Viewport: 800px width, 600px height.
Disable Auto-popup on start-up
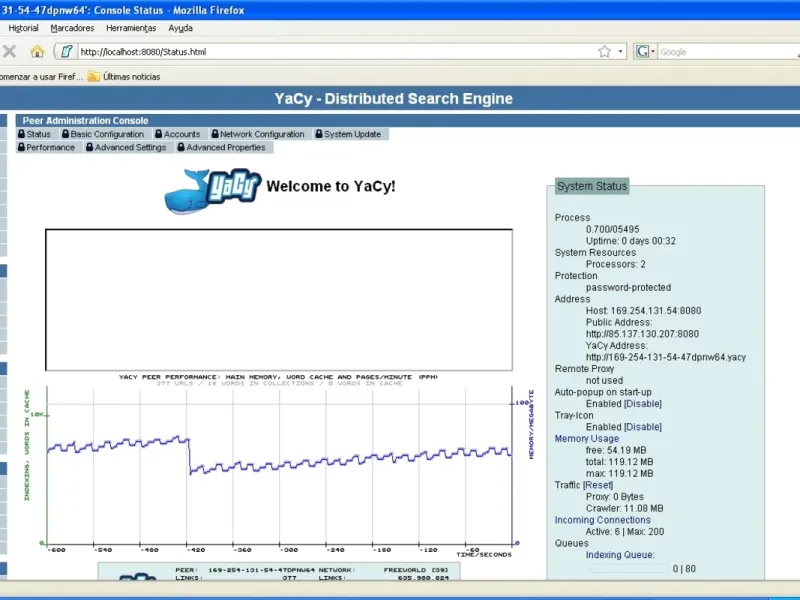(643, 404)
